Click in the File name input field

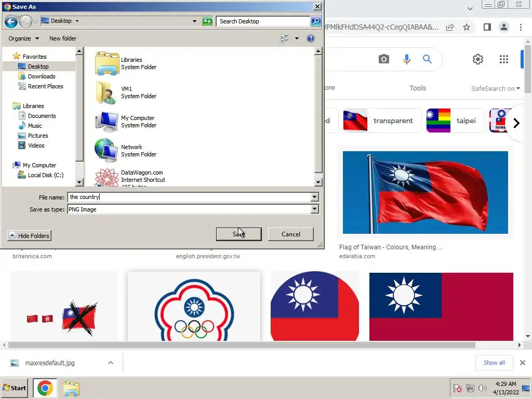[189, 197]
